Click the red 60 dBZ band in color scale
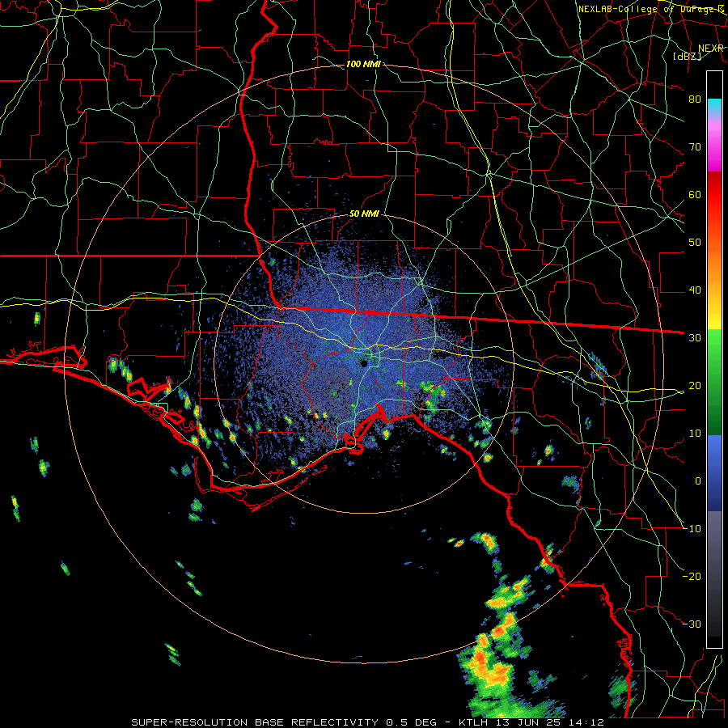The image size is (728, 728). pos(714,195)
